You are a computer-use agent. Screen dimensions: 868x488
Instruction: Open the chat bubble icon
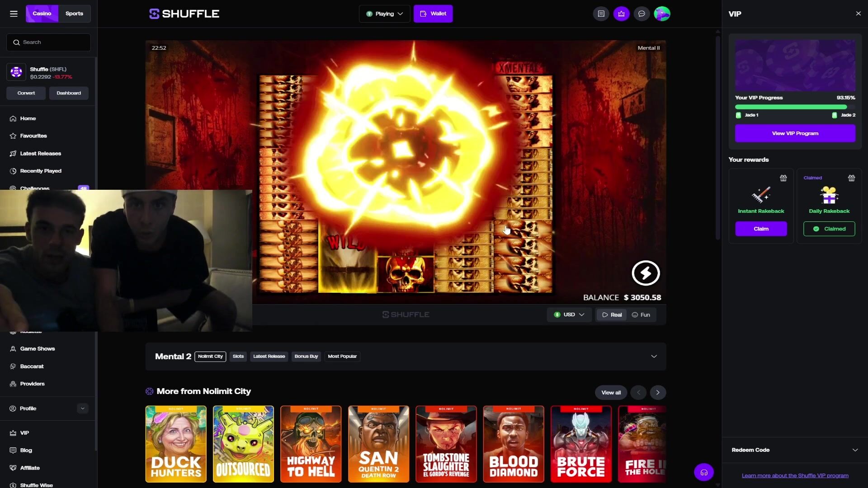[x=642, y=14]
